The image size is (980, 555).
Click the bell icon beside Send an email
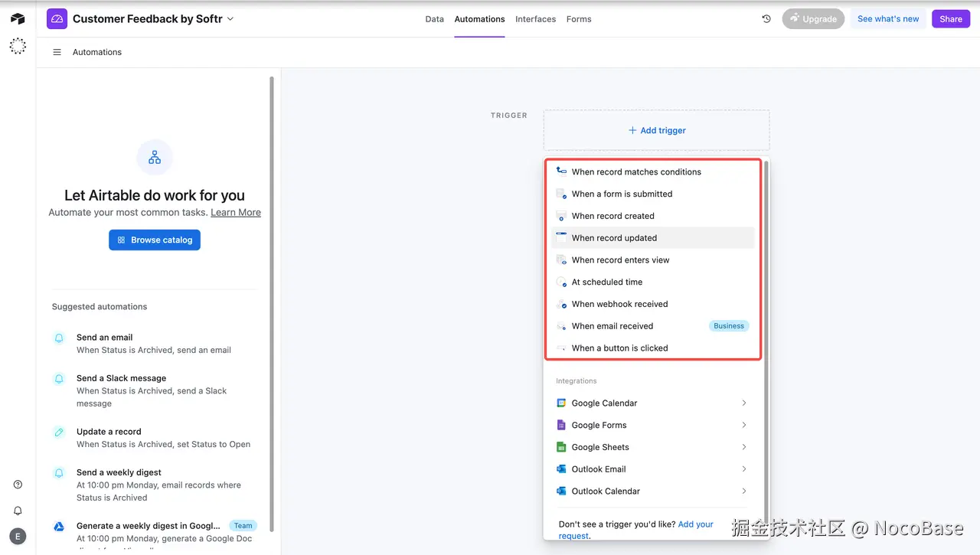pyautogui.click(x=59, y=338)
